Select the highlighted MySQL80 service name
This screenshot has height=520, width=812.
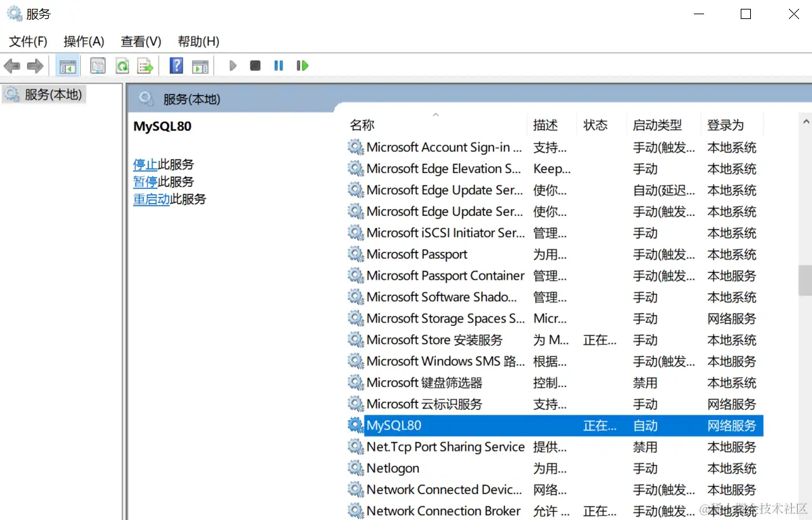(x=394, y=425)
